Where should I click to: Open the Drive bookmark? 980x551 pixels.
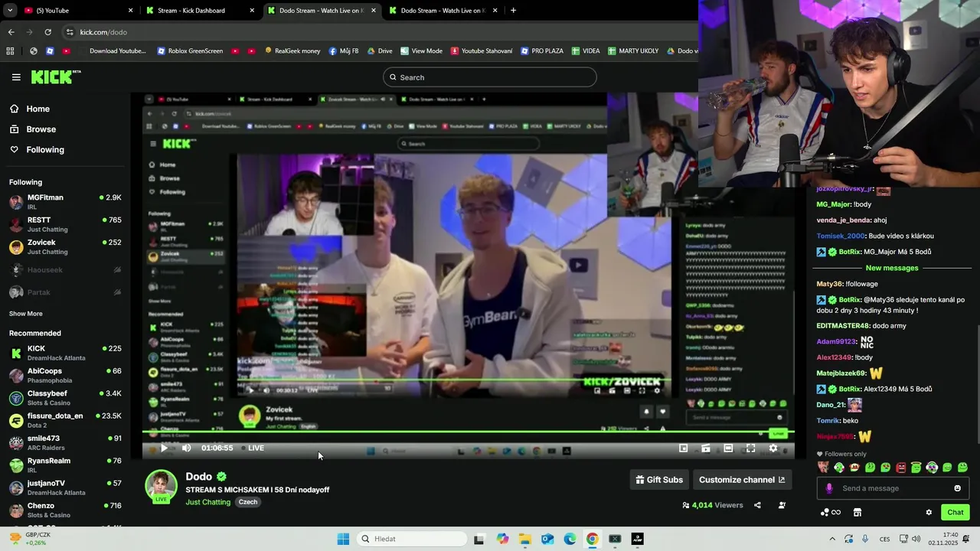click(380, 51)
